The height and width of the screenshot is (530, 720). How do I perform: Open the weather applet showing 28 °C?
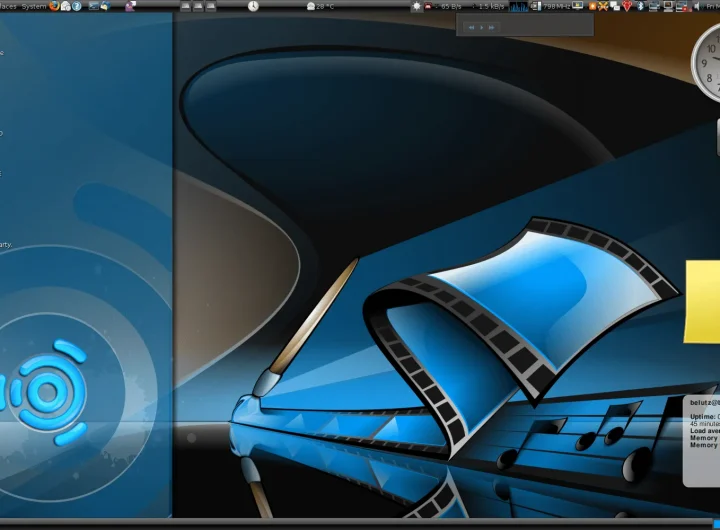point(320,6)
